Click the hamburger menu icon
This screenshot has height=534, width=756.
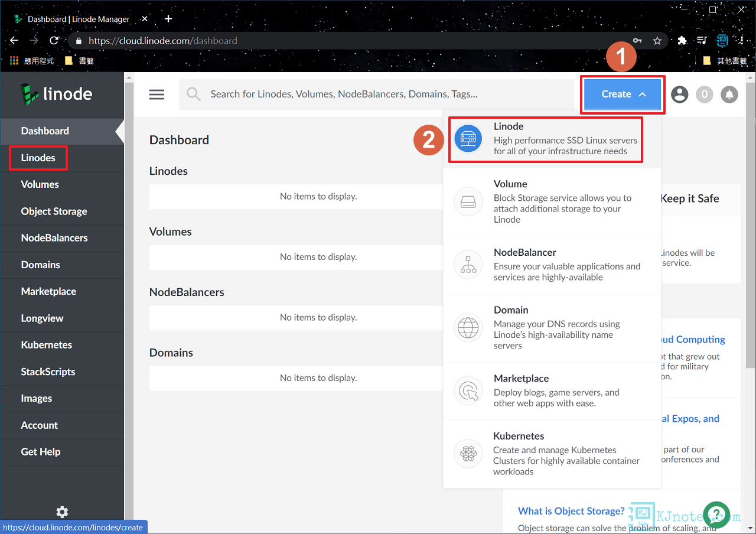pos(157,95)
